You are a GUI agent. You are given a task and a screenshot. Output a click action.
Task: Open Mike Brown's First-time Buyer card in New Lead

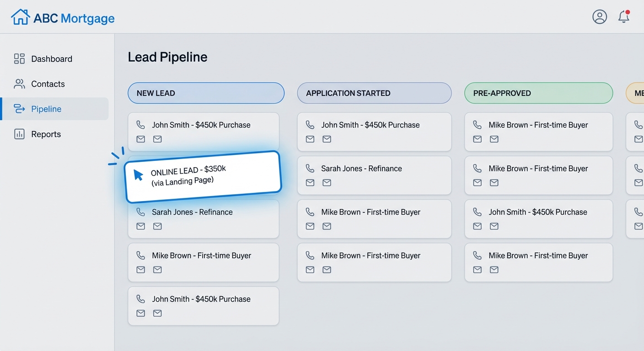(x=203, y=262)
